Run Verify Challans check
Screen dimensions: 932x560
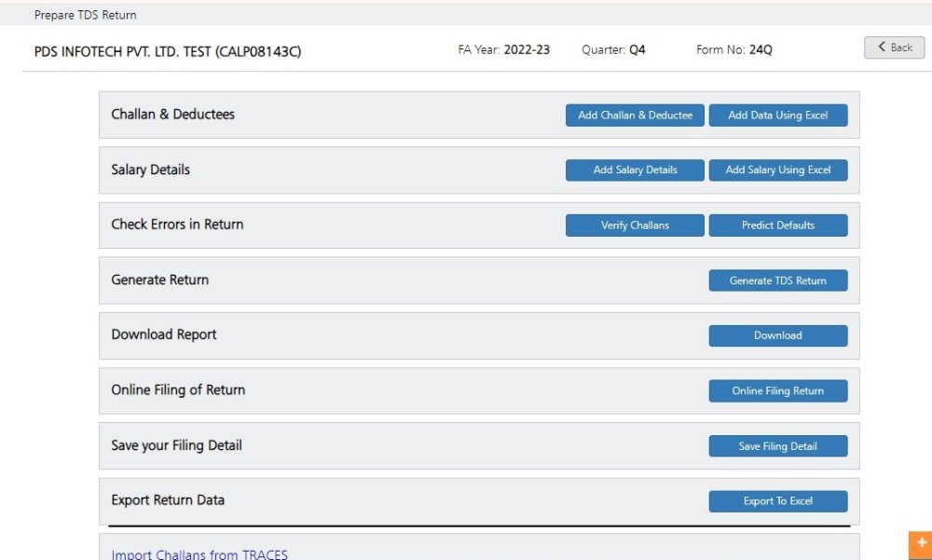pos(635,225)
